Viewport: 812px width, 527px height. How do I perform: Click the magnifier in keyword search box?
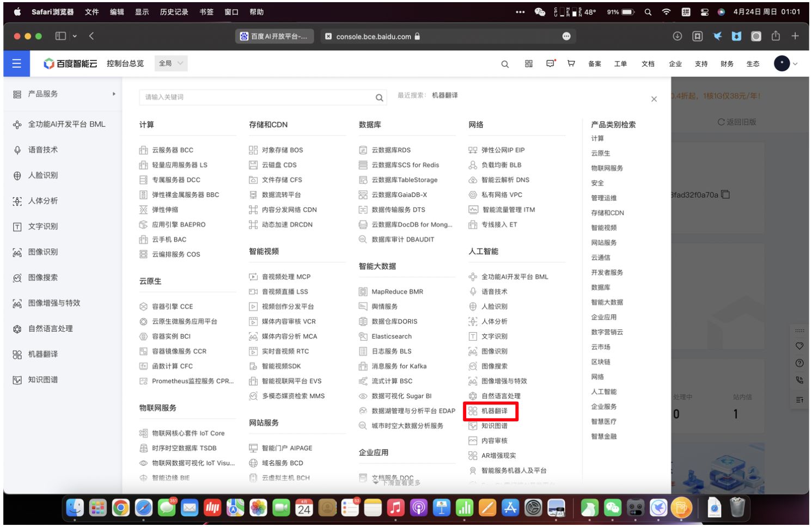click(x=379, y=97)
